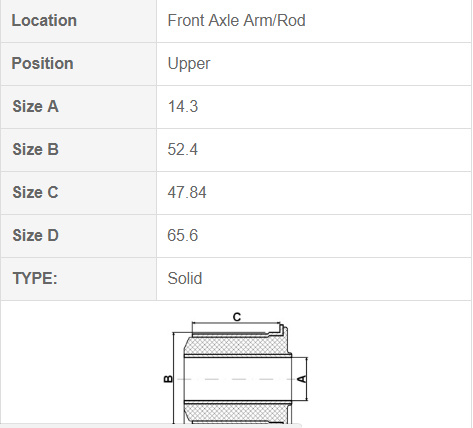Select the 52.4 value cell
473x428 pixels.
tap(314, 150)
